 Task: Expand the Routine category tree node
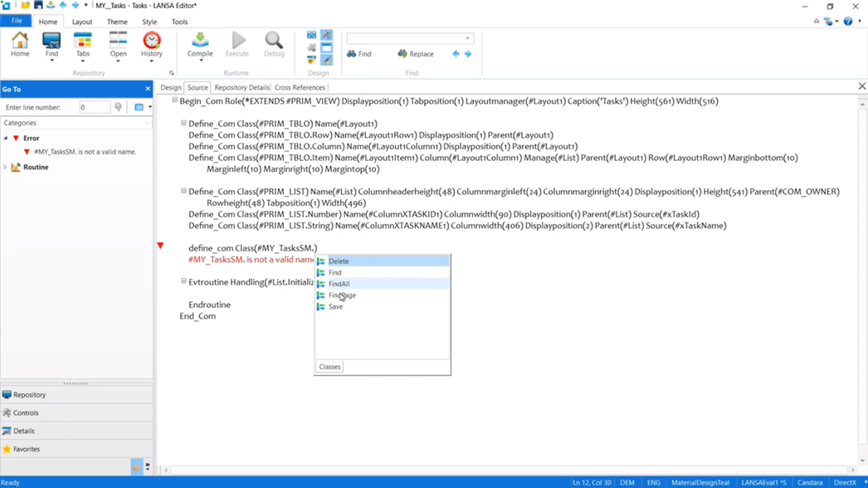click(6, 167)
